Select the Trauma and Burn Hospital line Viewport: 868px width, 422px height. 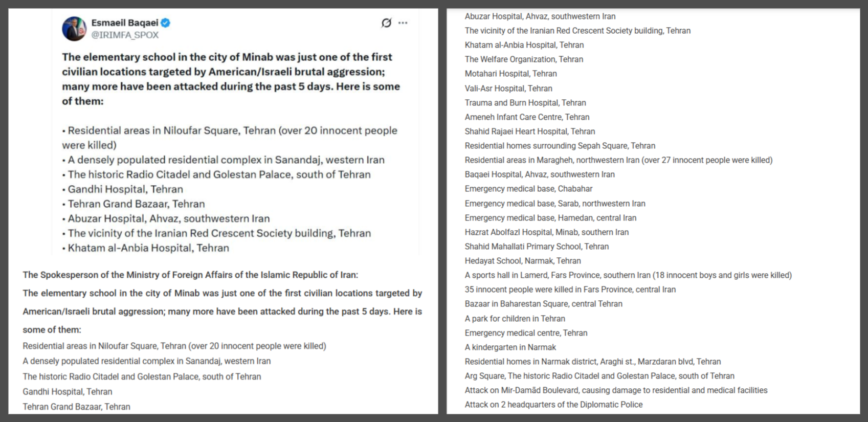(525, 103)
